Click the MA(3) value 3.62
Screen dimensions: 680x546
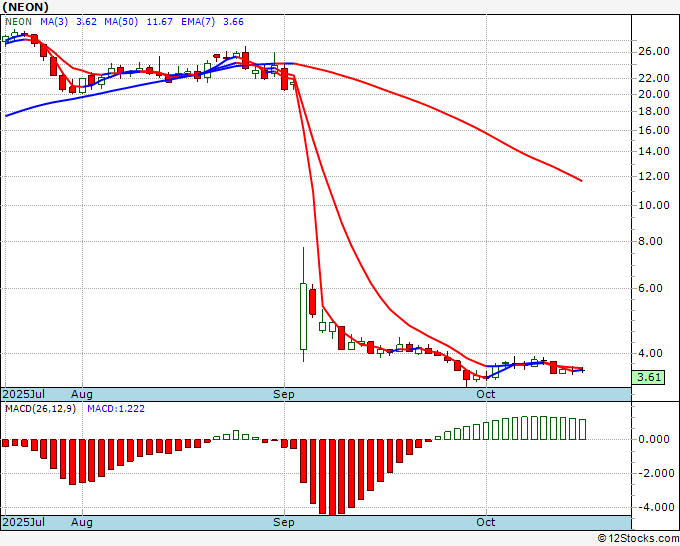click(x=86, y=22)
